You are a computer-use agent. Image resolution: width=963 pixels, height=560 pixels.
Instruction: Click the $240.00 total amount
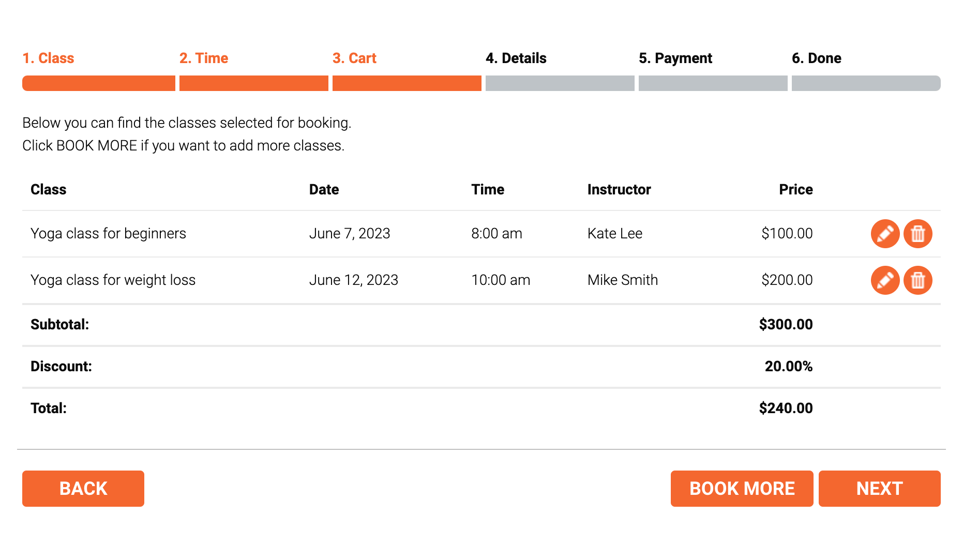pos(786,408)
